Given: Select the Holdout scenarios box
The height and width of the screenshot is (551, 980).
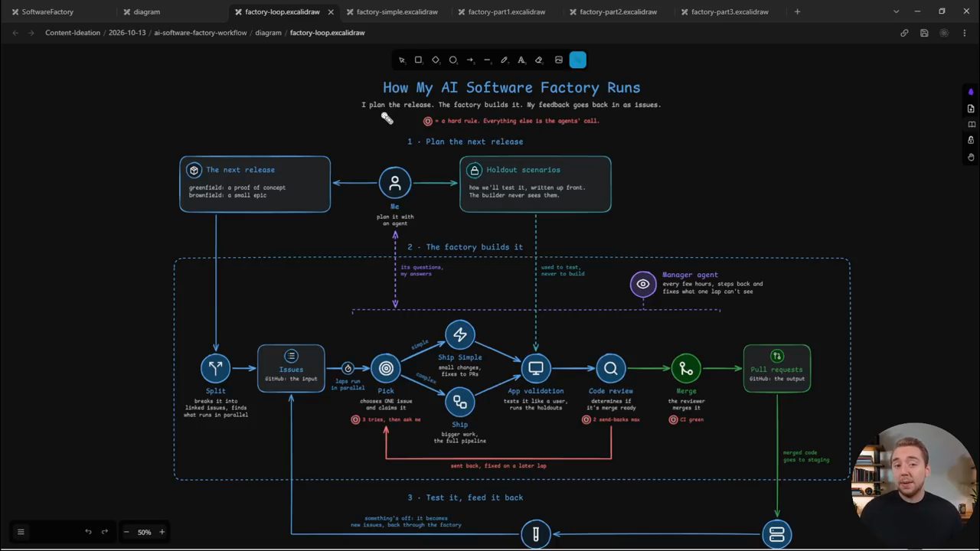Looking at the screenshot, I should (x=535, y=184).
